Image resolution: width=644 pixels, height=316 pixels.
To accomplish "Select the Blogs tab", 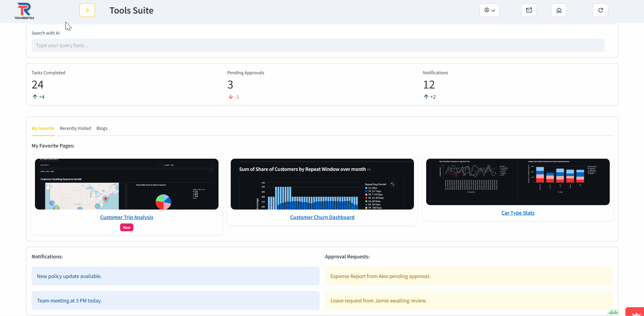I will click(x=102, y=129).
